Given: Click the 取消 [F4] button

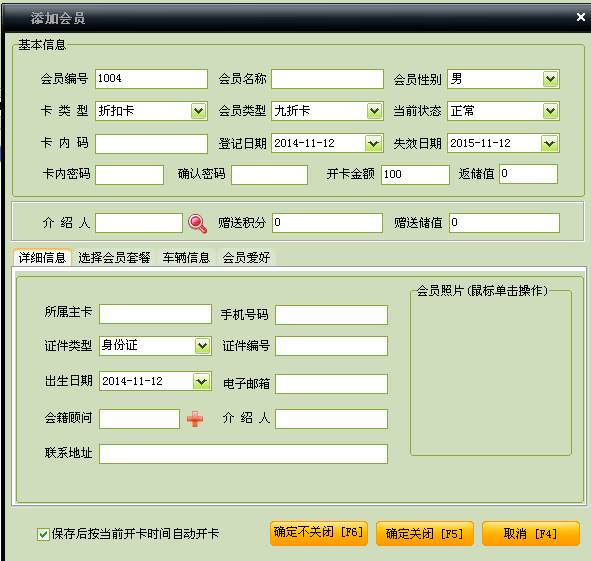Looking at the screenshot, I should (530, 533).
